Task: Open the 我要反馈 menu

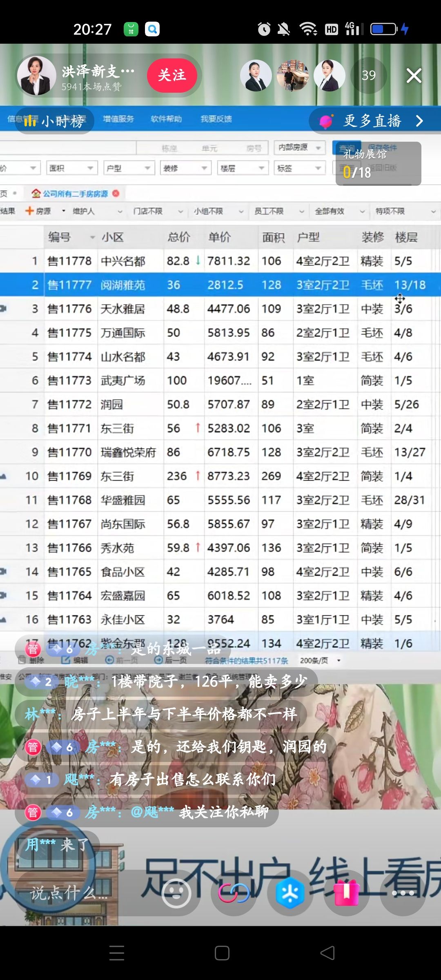Action: (x=216, y=119)
